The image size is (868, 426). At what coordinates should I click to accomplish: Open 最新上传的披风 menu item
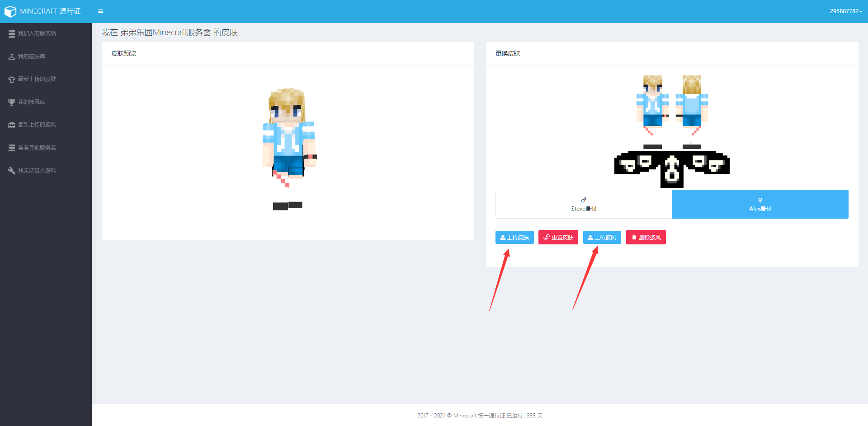tap(46, 125)
